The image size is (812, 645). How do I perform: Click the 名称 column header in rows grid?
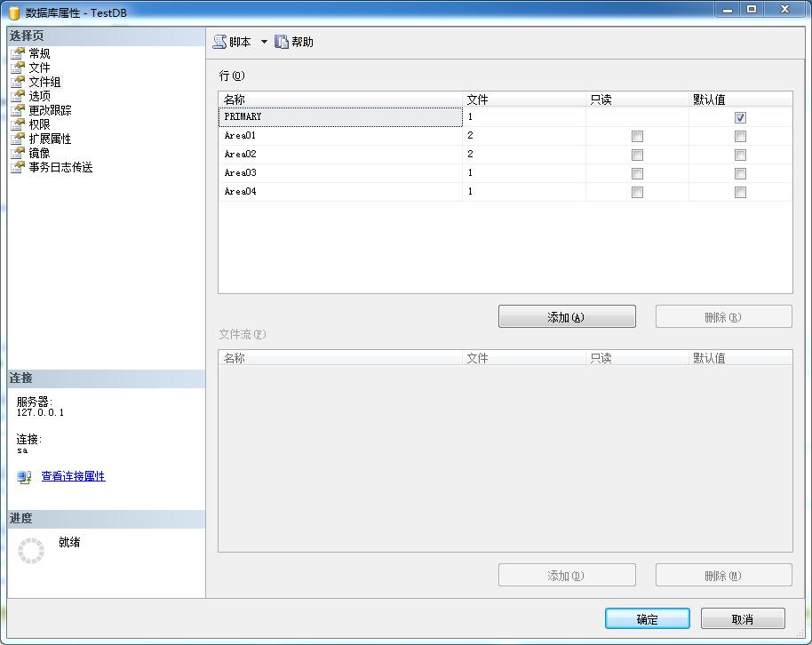340,100
